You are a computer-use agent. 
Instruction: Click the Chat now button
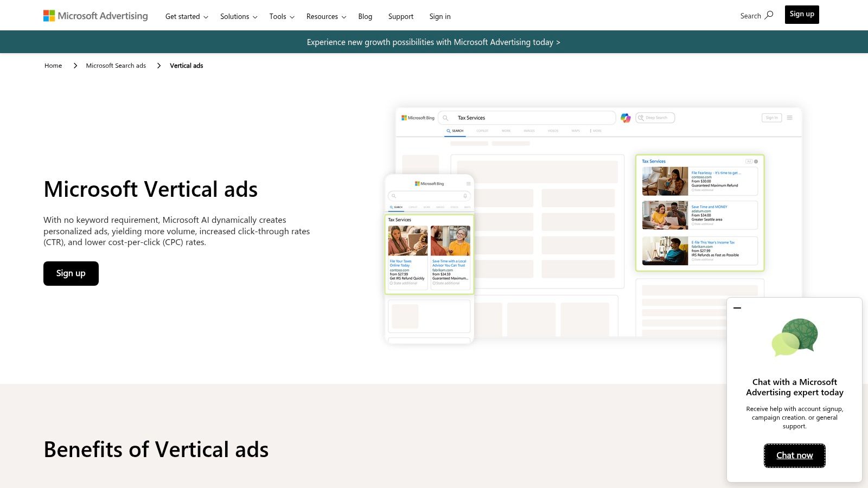(x=794, y=455)
